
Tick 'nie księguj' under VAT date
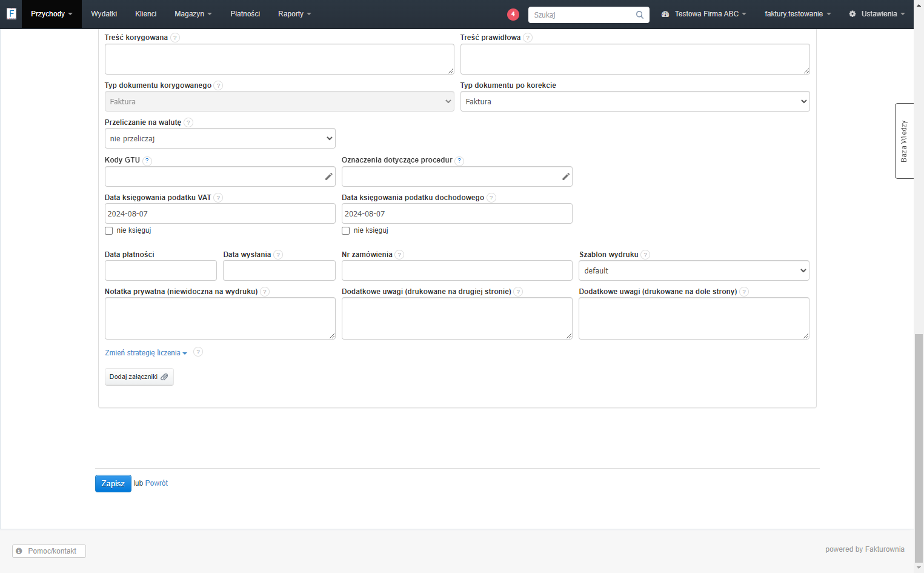click(x=108, y=230)
